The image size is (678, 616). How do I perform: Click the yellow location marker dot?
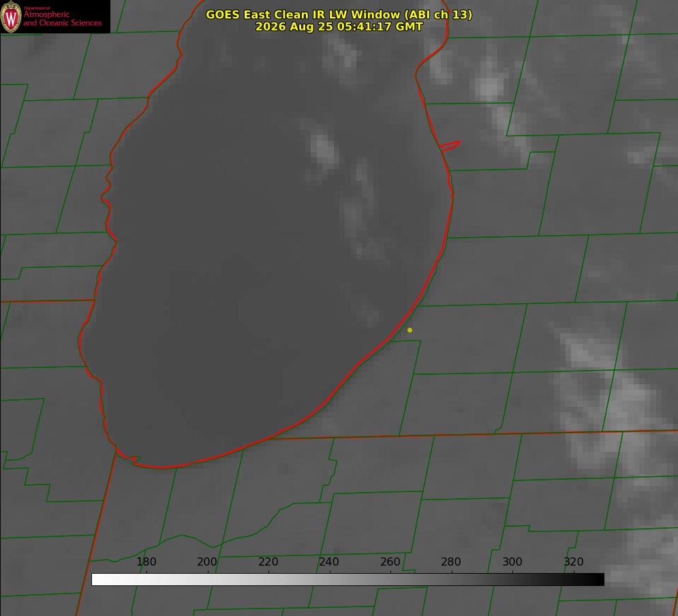[410, 330]
